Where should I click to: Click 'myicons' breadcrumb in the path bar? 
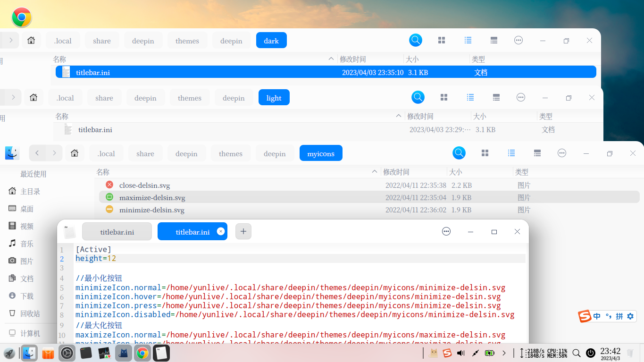[321, 153]
